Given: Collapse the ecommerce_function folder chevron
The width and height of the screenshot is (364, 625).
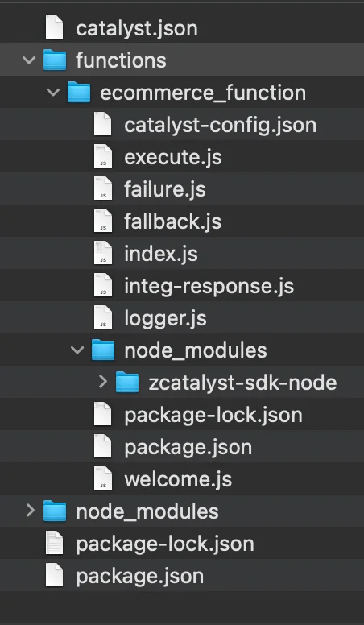Looking at the screenshot, I should (53, 93).
